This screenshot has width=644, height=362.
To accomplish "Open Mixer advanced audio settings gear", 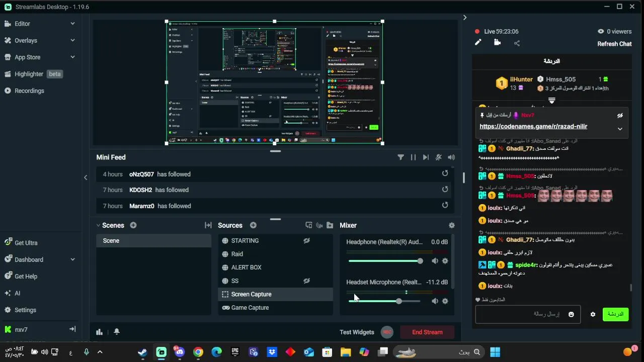I will [451, 225].
